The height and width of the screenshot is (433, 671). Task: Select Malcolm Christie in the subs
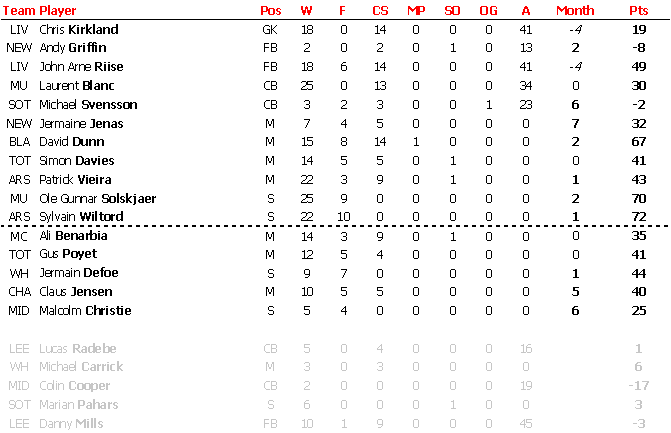pos(85,311)
